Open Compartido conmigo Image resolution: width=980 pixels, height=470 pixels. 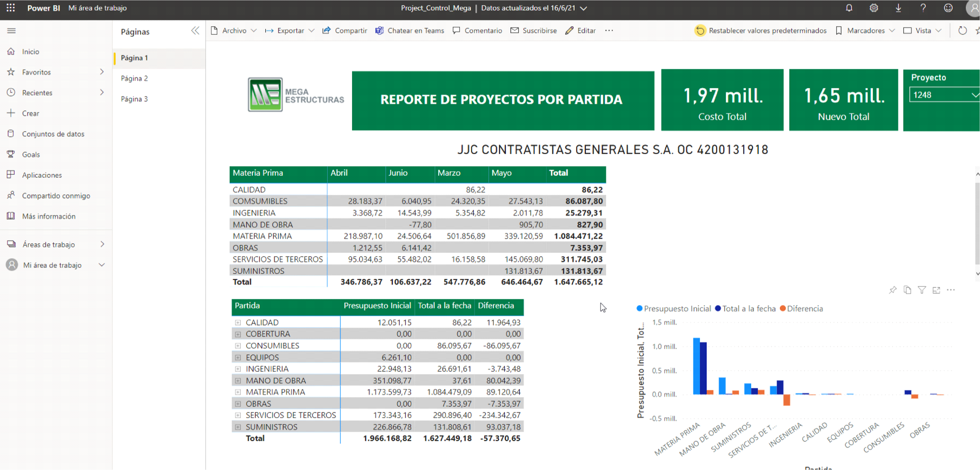coord(56,195)
